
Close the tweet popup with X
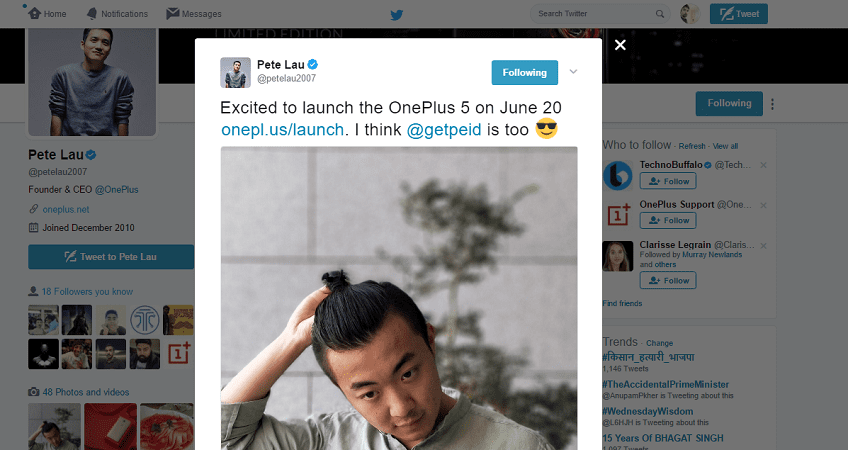tap(620, 45)
